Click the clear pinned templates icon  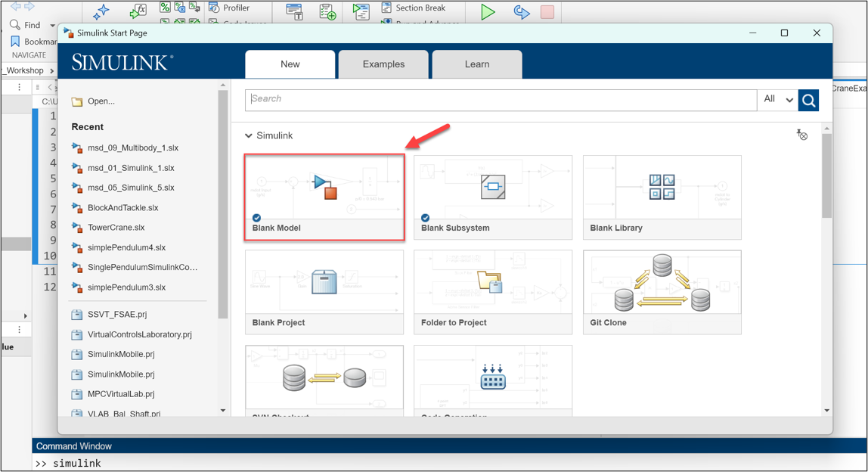coord(802,135)
